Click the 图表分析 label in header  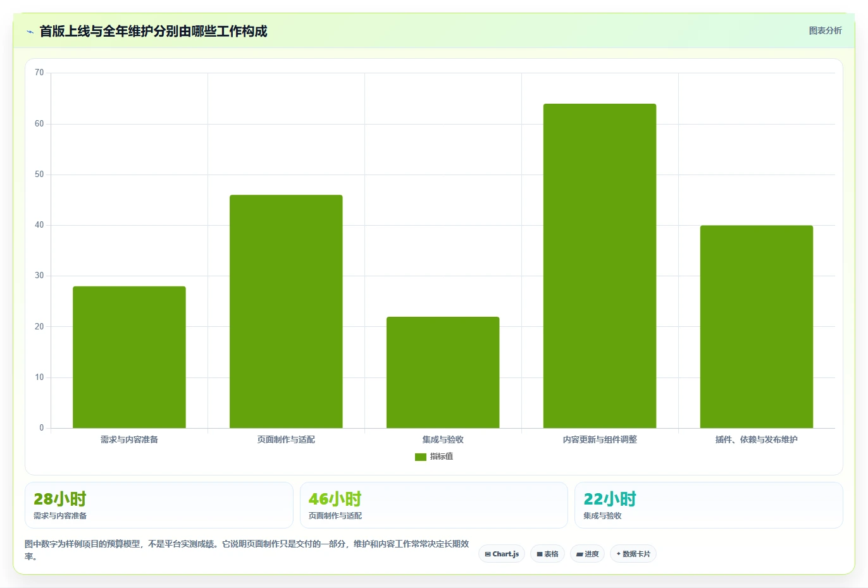[x=825, y=30]
